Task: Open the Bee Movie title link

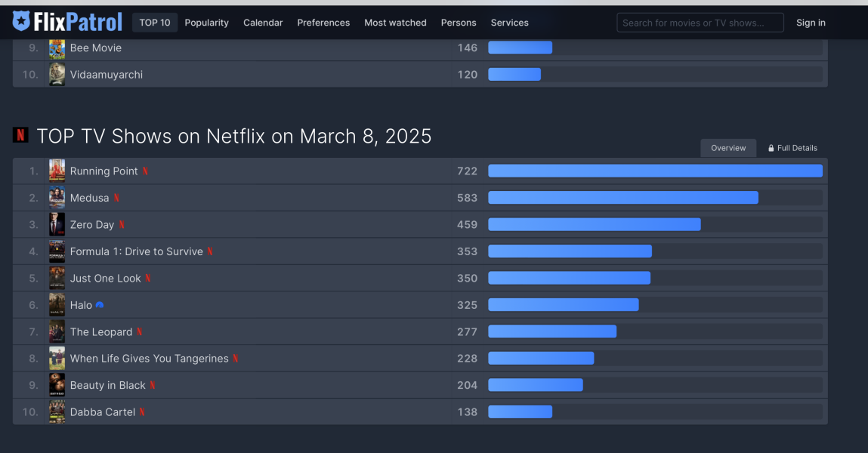Action: pos(95,48)
